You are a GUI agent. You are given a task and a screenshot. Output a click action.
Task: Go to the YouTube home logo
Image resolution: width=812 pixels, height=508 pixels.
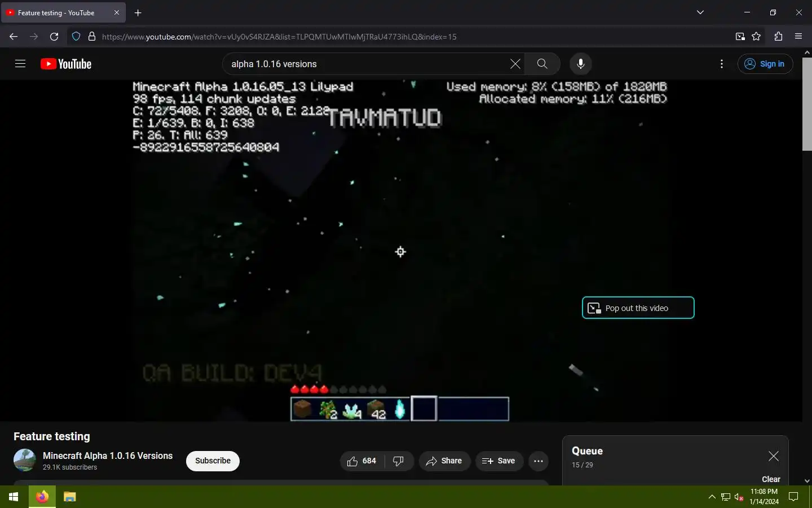[66, 64]
